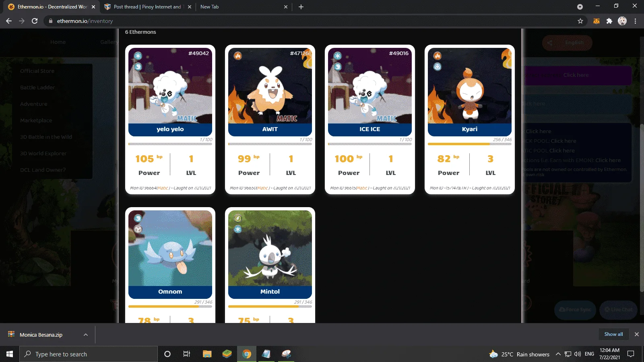
Task: Close the downloads bar
Action: [x=637, y=334]
